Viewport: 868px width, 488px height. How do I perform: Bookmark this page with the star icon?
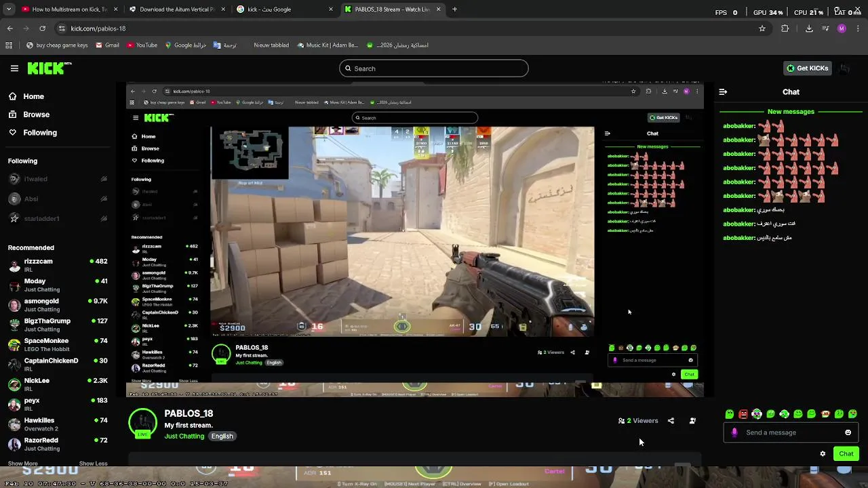tap(762, 28)
